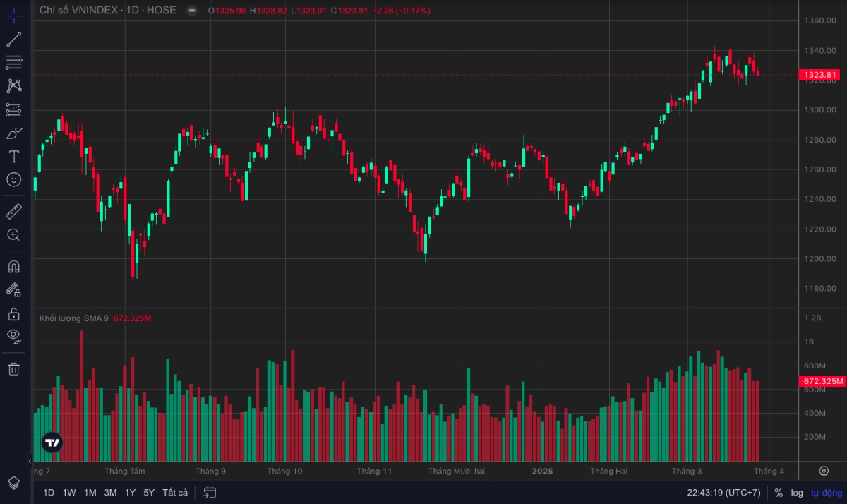Toggle hide all drawings eye icon
847x504 pixels.
point(14,336)
